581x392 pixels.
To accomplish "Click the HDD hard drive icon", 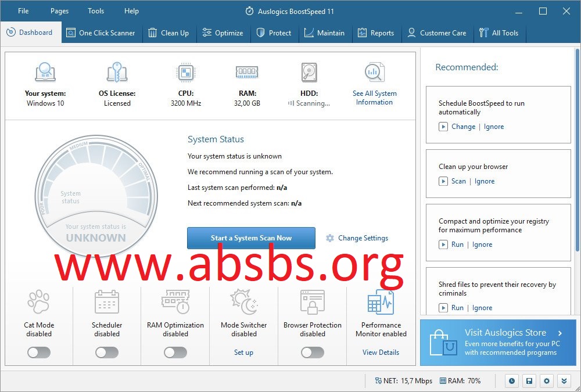I will 309,73.
